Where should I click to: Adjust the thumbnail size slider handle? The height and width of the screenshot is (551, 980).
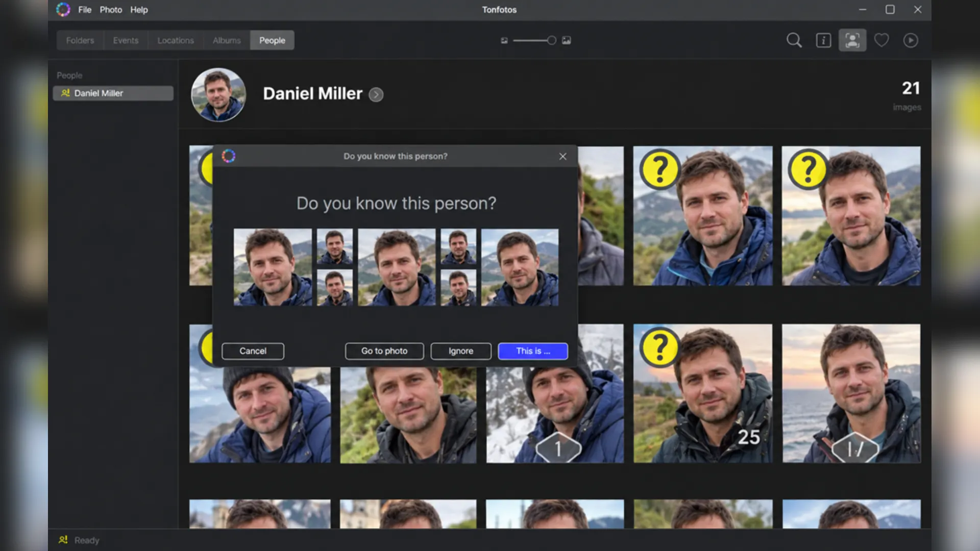pyautogui.click(x=551, y=40)
